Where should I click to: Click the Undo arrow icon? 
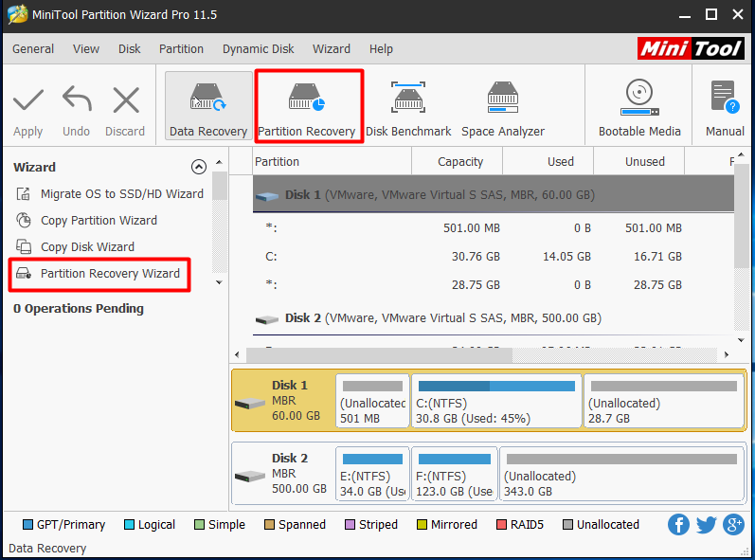click(x=77, y=99)
